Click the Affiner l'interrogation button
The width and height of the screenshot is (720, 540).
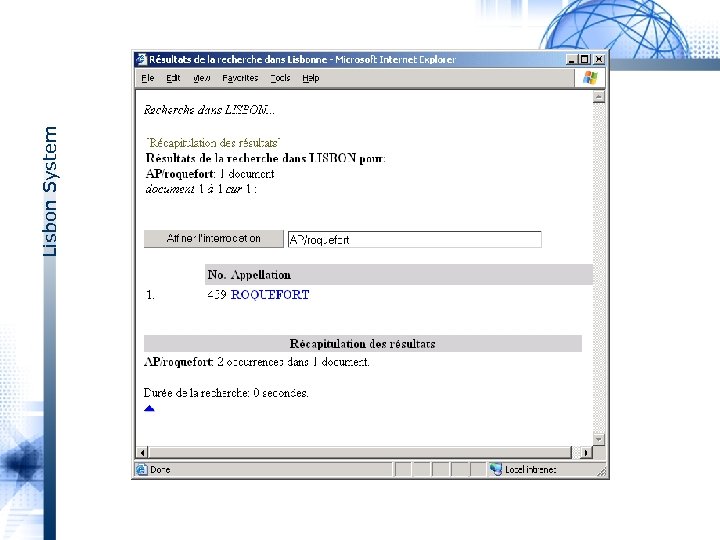214,239
